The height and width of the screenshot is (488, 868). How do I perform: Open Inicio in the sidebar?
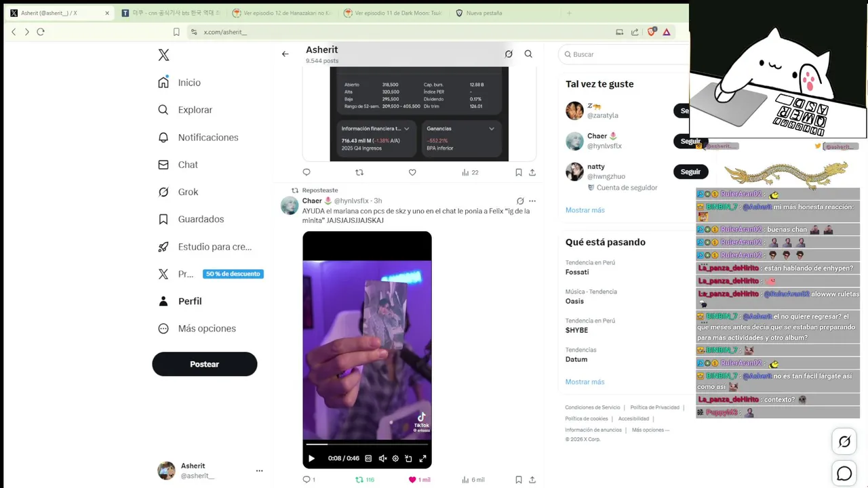pyautogui.click(x=180, y=82)
